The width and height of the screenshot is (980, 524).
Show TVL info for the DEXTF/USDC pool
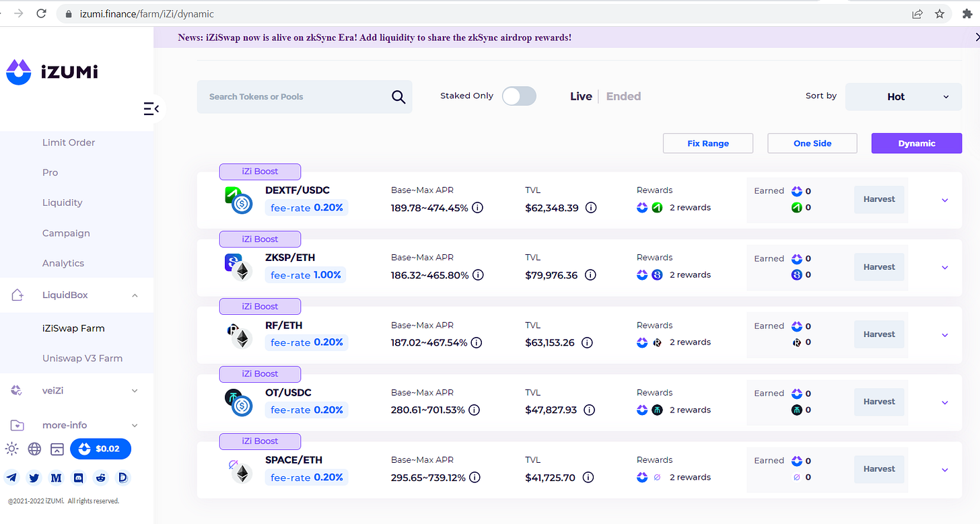coord(591,208)
